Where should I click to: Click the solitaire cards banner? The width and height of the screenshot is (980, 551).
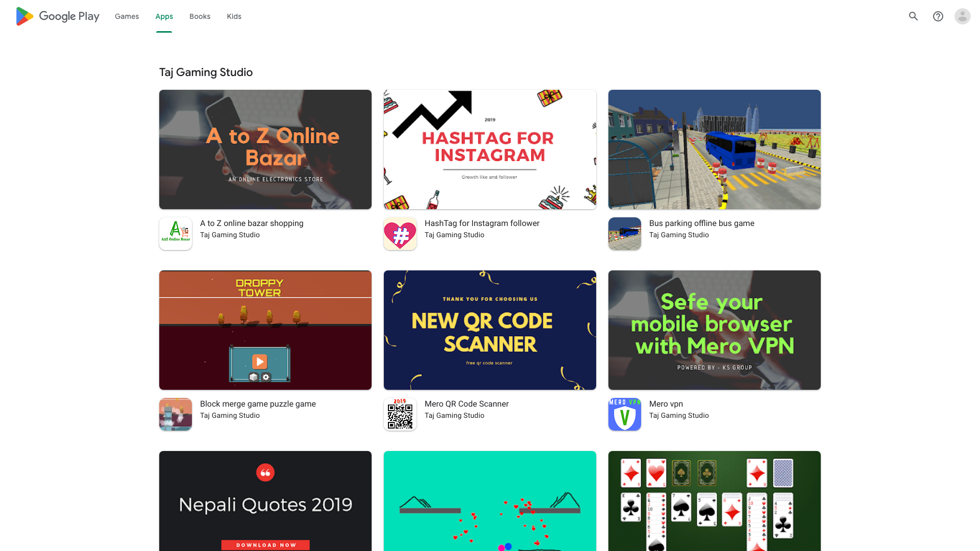click(x=715, y=501)
